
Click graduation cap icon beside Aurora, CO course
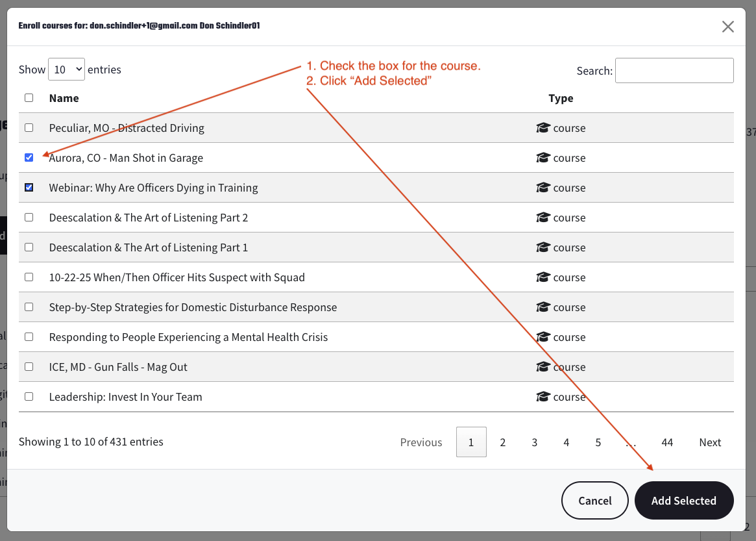(x=543, y=158)
